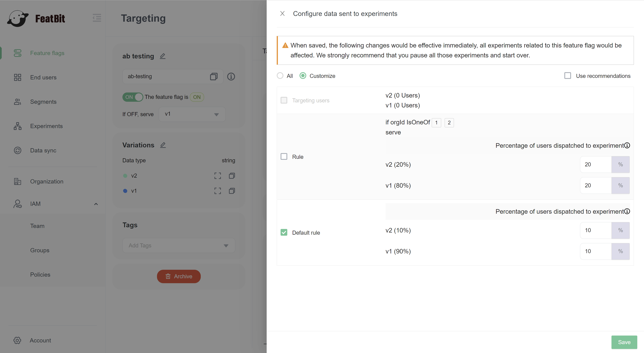The image size is (644, 353).
Task: Click info icon for Default rule percentage
Action: 627,211
